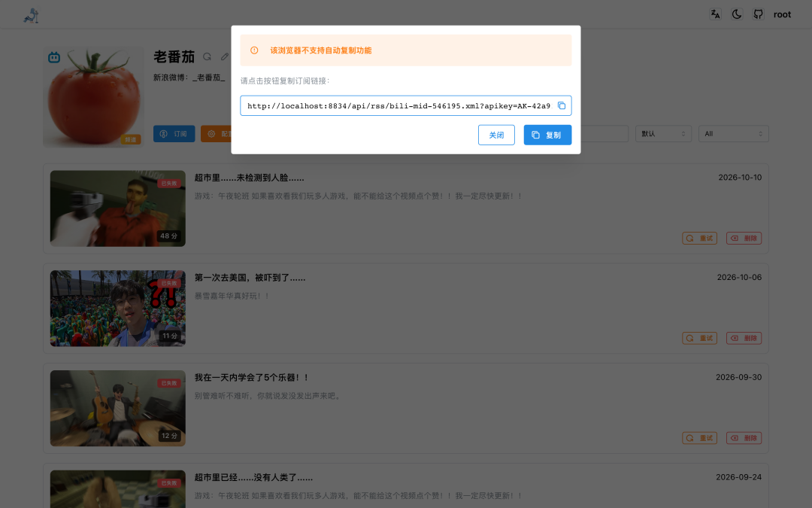Viewport: 812px width, 508px height.
Task: Open thumbnail for 超市里已经……没有人类了……
Action: [x=117, y=489]
